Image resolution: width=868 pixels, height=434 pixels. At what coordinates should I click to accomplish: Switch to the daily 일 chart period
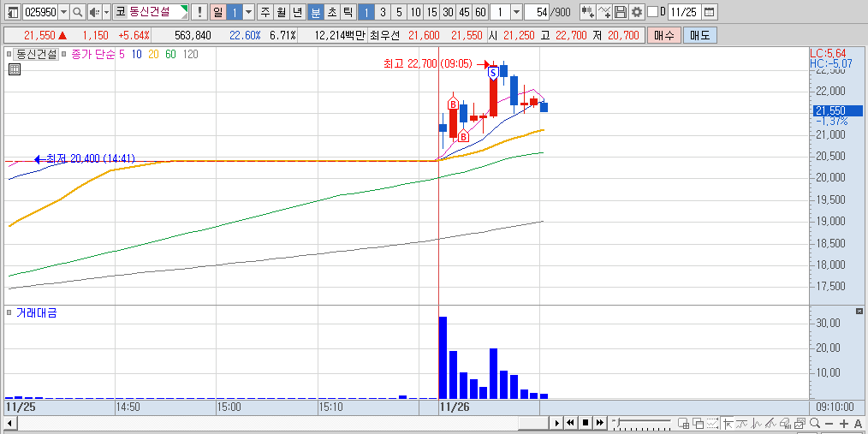coord(218,12)
